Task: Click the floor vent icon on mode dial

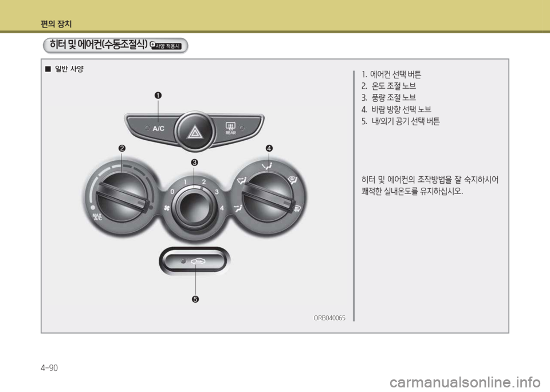Action: coord(238,208)
